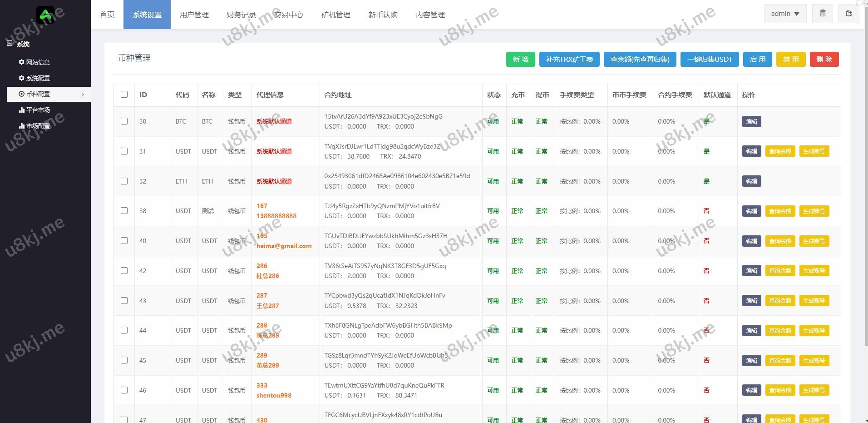Check the box for row ID 30
This screenshot has height=423, width=868.
124,121
